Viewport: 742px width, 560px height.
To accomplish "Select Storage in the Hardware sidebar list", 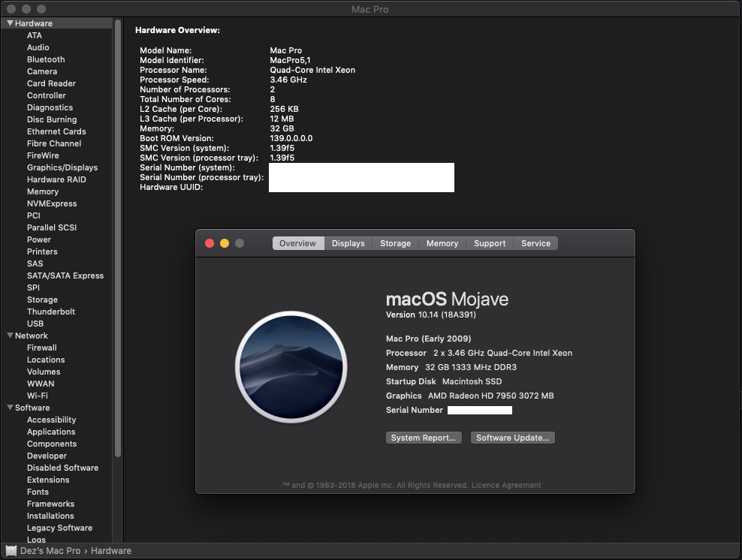I will [x=42, y=300].
